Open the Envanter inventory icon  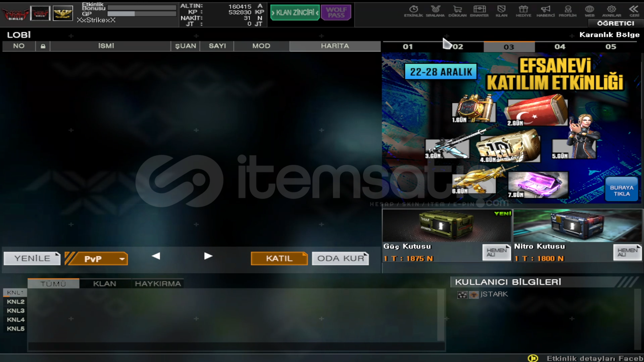coord(479,11)
